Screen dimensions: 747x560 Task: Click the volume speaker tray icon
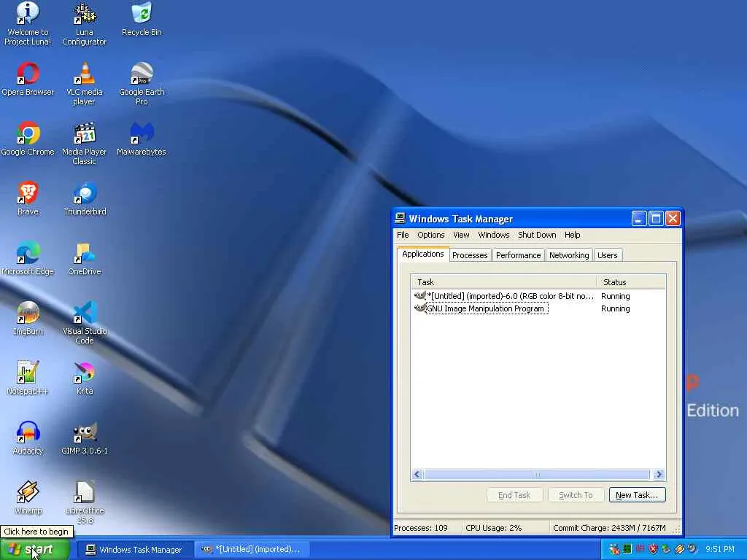point(692,549)
